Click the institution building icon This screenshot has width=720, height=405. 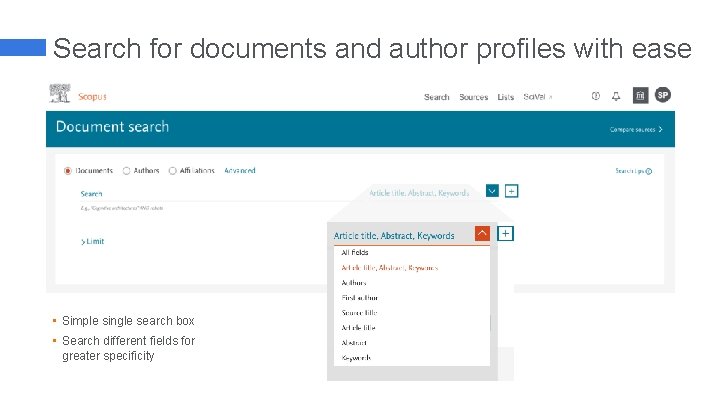[x=641, y=96]
